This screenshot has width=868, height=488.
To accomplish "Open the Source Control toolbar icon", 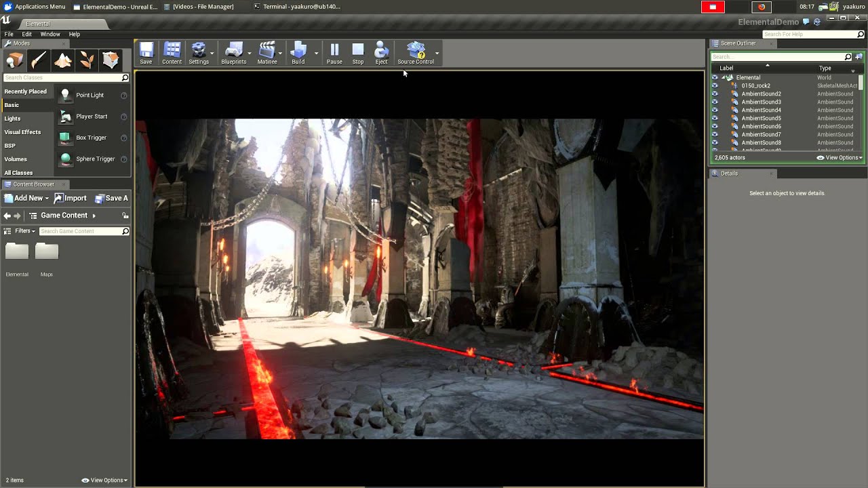I will [416, 50].
